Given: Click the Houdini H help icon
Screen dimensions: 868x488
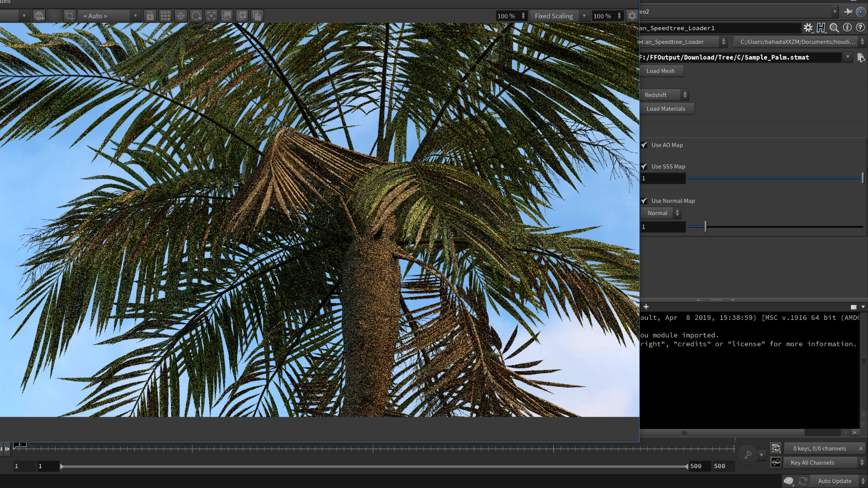Looking at the screenshot, I should tap(821, 28).
